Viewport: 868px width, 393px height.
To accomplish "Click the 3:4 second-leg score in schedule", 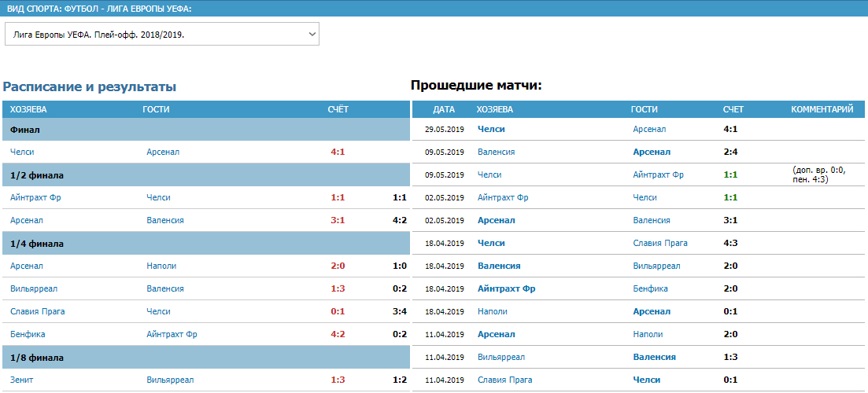I will coord(400,311).
